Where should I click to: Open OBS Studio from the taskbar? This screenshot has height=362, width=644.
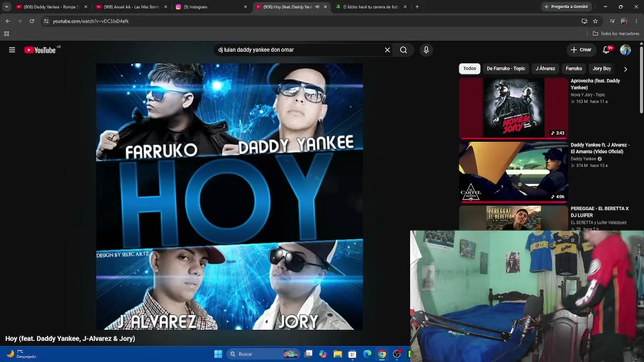tap(397, 354)
